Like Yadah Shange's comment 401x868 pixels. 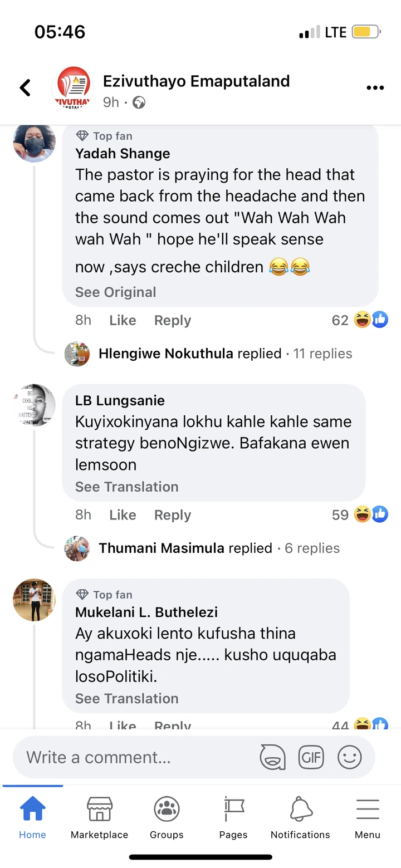(123, 320)
